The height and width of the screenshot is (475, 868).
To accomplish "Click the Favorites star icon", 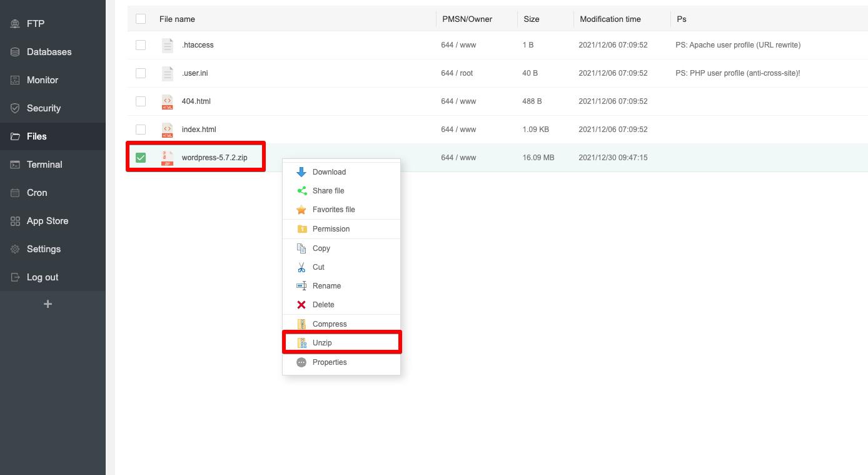I will [x=301, y=210].
